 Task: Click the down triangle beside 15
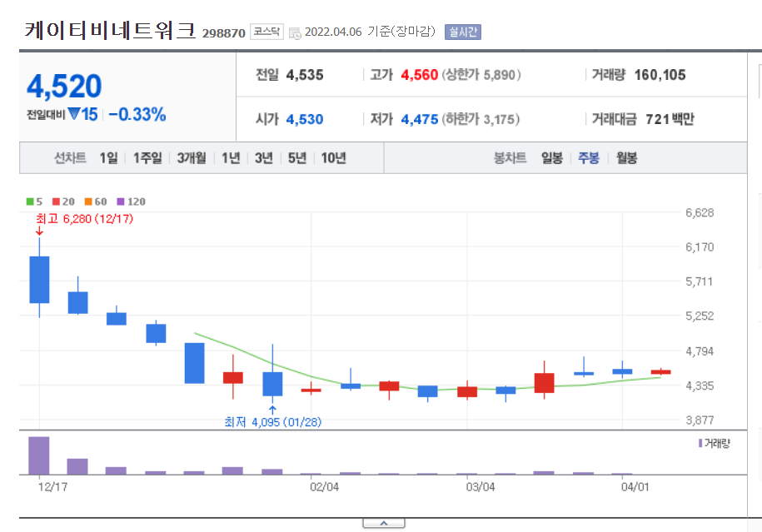coord(74,114)
